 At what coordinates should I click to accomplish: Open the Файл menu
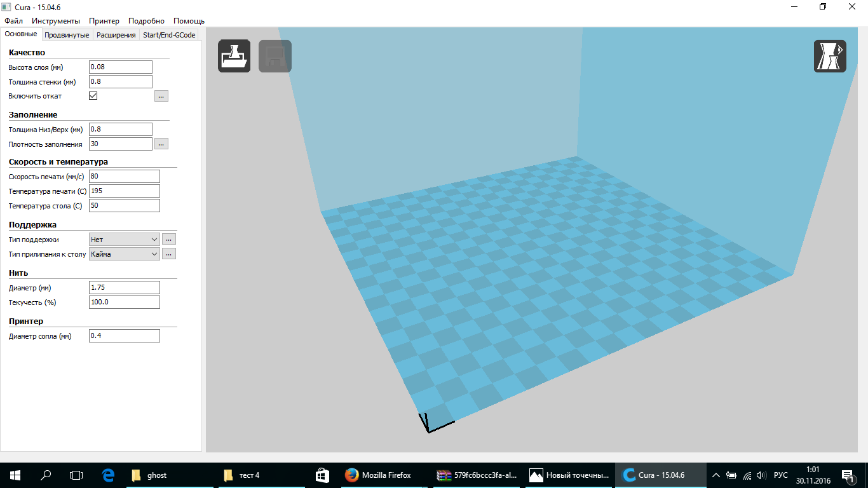[14, 20]
